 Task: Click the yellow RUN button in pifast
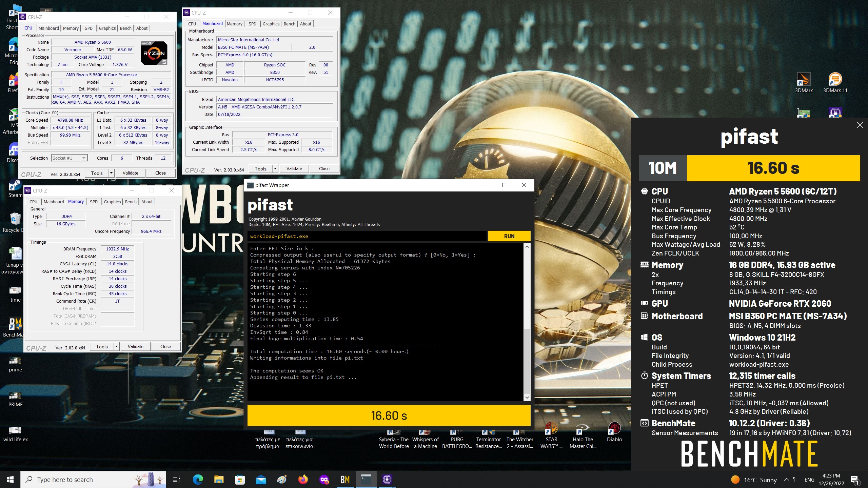point(509,236)
